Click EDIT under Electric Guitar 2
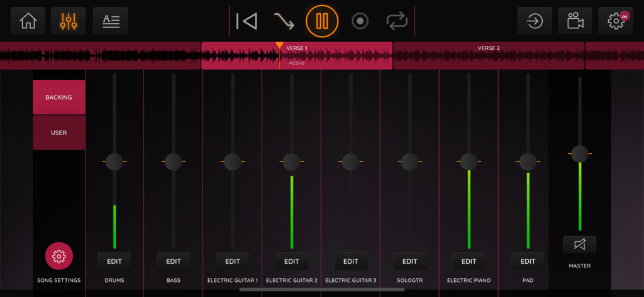The width and height of the screenshot is (644, 297). (292, 261)
